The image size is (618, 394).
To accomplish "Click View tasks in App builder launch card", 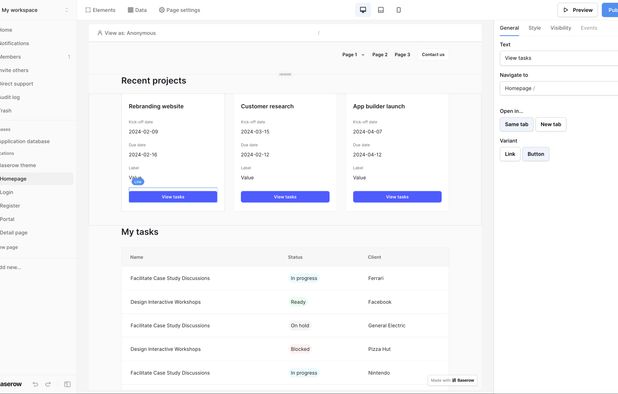I will coord(397,197).
